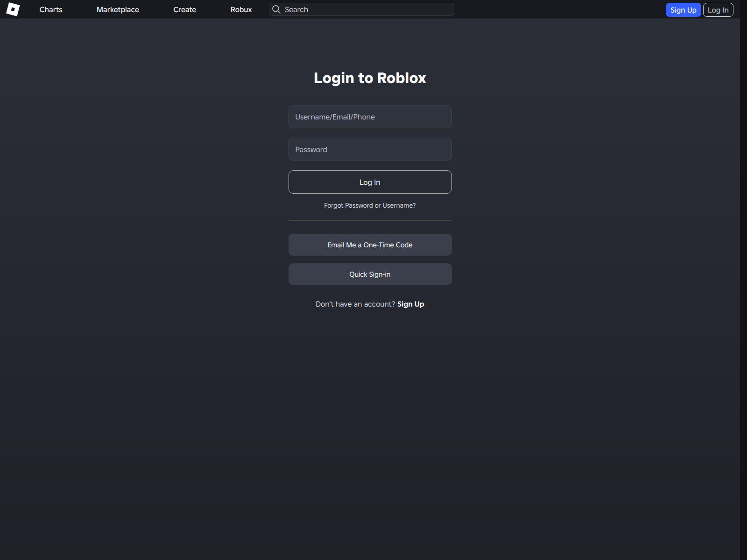Viewport: 747px width, 560px height.
Task: Click the Roblox logo home icon
Action: (x=13, y=9)
